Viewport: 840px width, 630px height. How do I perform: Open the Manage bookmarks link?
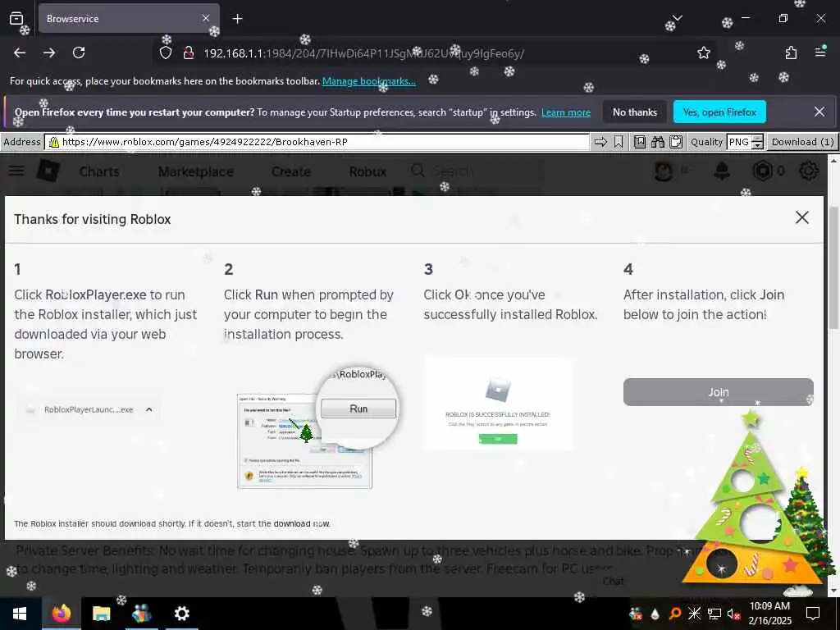click(368, 81)
